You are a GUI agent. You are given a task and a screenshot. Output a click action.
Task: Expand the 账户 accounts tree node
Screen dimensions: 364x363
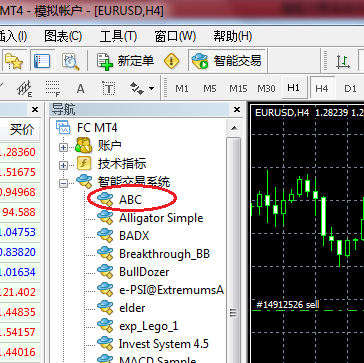pyautogui.click(x=63, y=147)
